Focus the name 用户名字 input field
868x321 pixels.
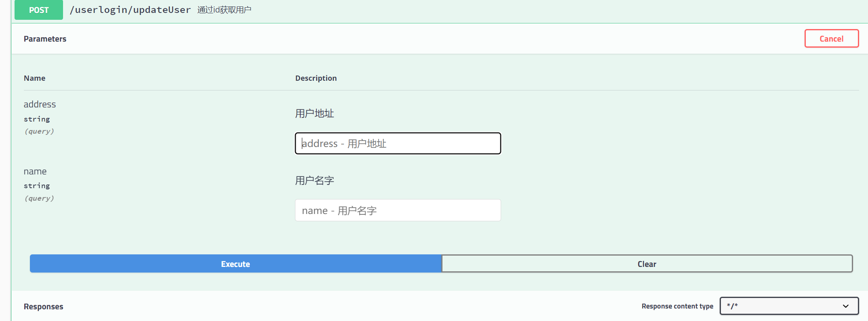398,210
